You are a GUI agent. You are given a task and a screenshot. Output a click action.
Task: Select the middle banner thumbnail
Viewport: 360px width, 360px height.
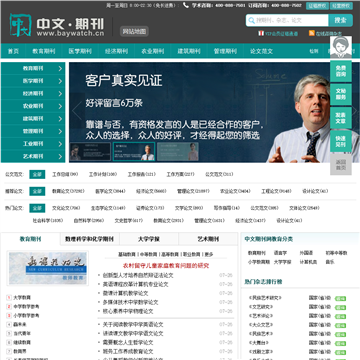point(134,152)
